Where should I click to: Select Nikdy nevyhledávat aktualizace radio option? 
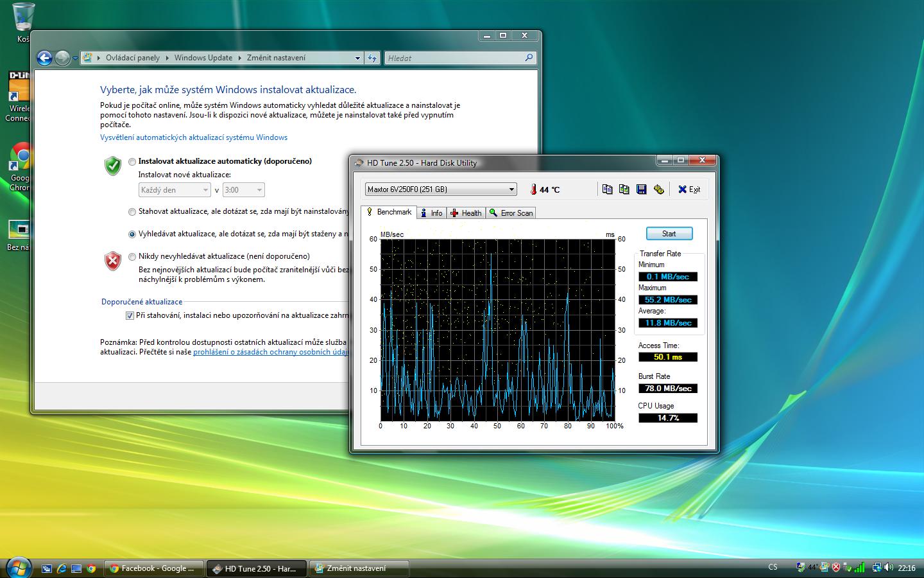click(x=132, y=257)
